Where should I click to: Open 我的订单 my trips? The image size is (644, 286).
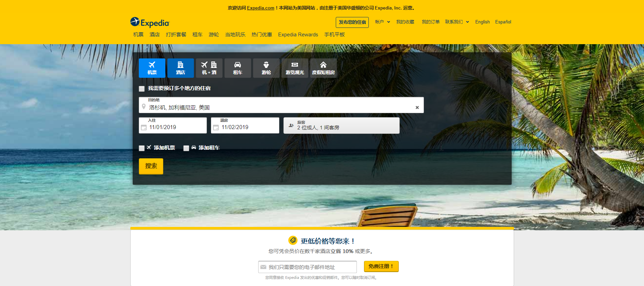click(431, 22)
